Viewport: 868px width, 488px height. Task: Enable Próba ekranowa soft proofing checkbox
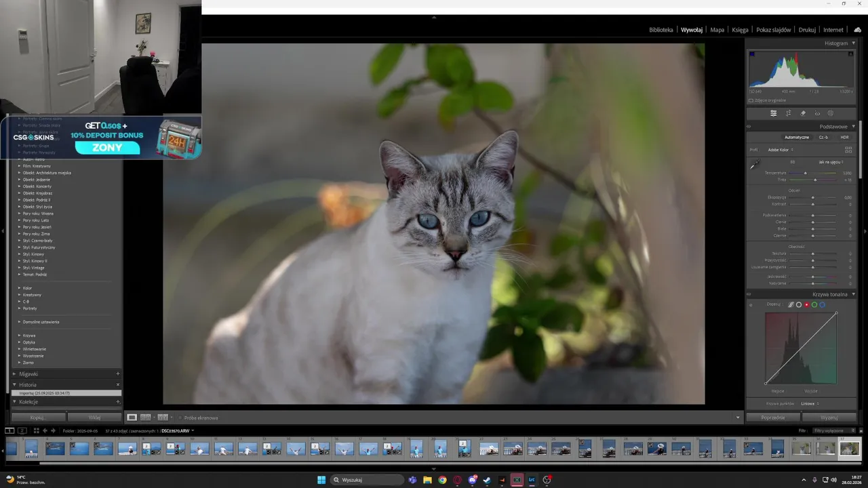coord(180,418)
